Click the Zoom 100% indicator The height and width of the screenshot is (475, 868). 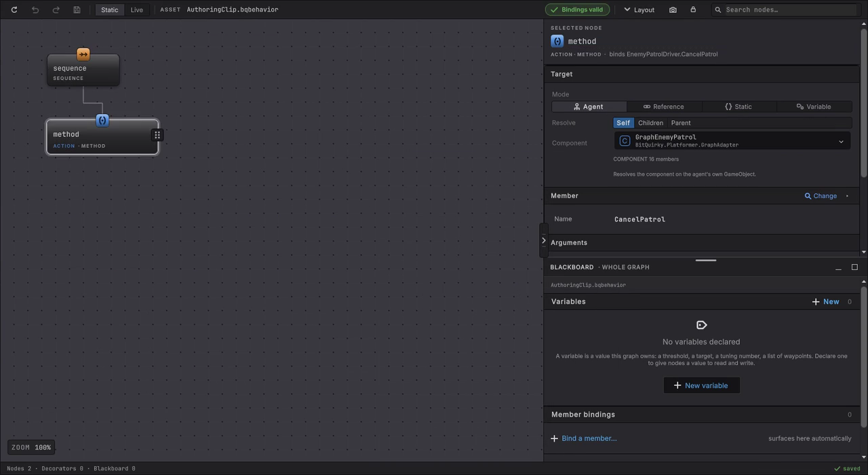tap(31, 447)
